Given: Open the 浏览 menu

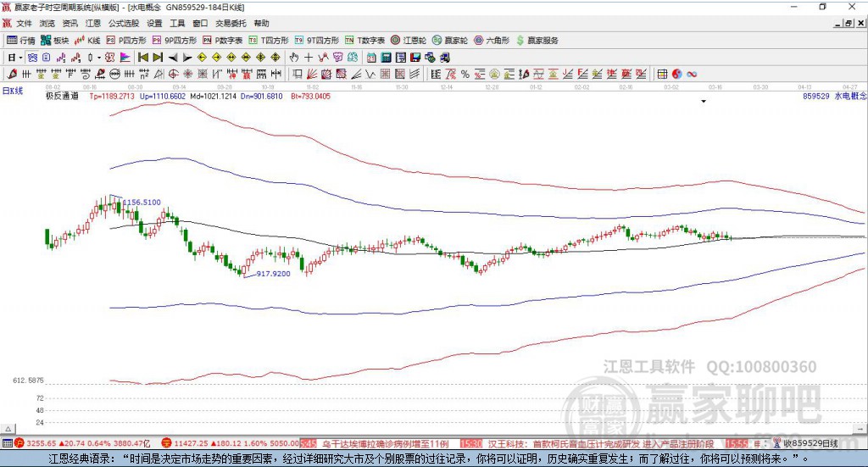Looking at the screenshot, I should tap(47, 23).
